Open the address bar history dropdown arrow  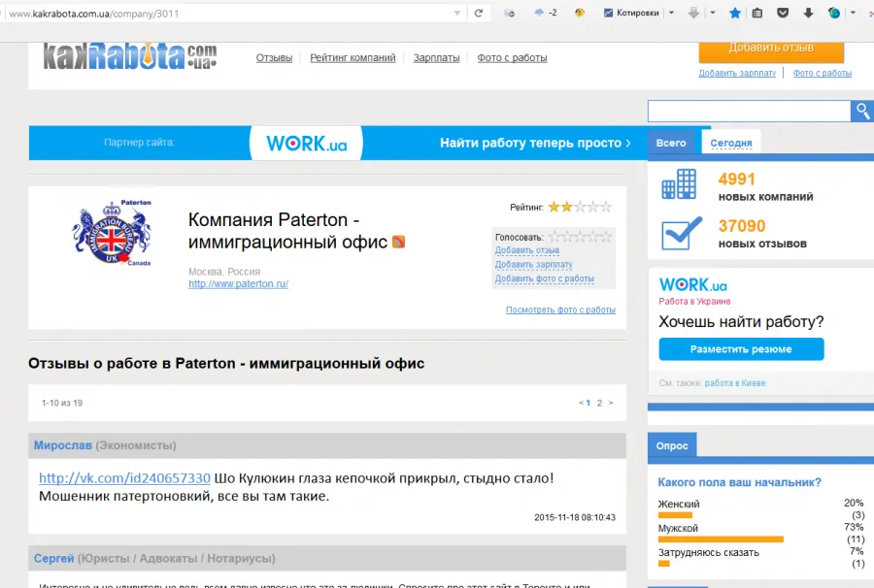[457, 13]
